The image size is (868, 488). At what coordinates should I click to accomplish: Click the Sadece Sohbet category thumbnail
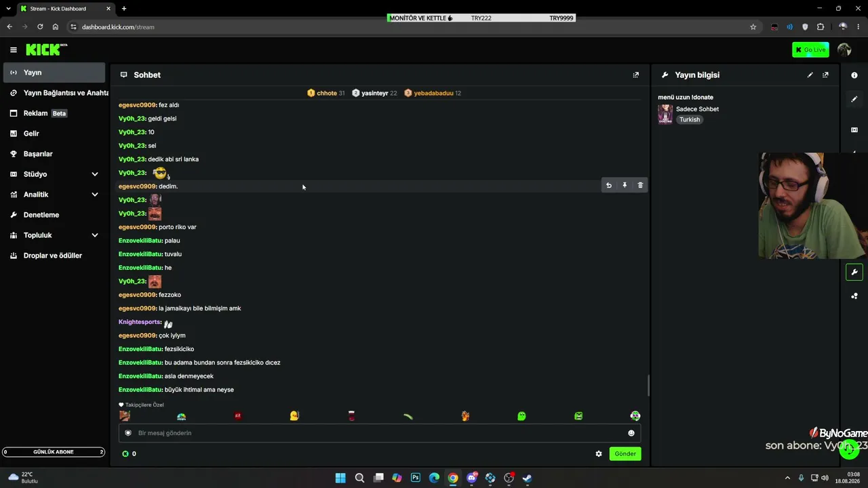pos(665,115)
